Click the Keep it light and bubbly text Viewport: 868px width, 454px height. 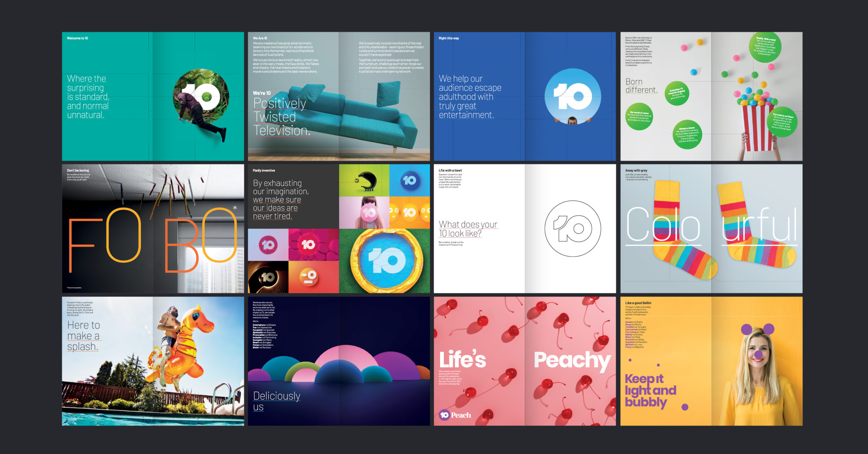(650, 390)
